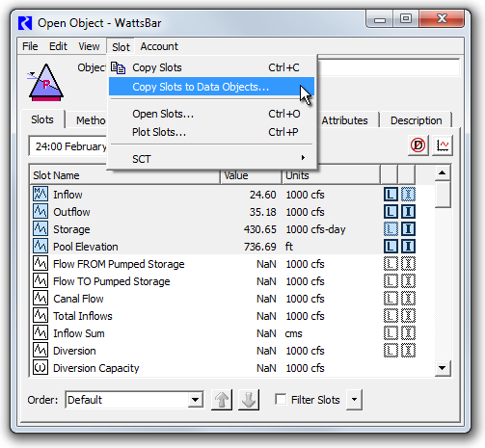Switch to the Description tab
485x448 pixels.
click(416, 120)
